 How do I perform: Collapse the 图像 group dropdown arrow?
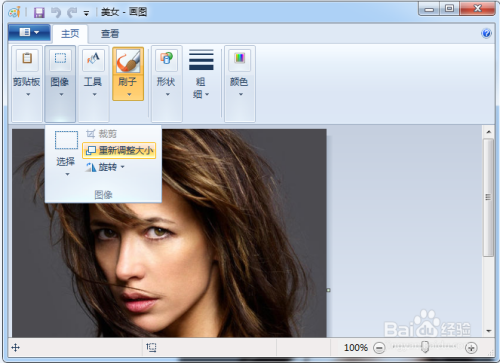click(x=61, y=95)
